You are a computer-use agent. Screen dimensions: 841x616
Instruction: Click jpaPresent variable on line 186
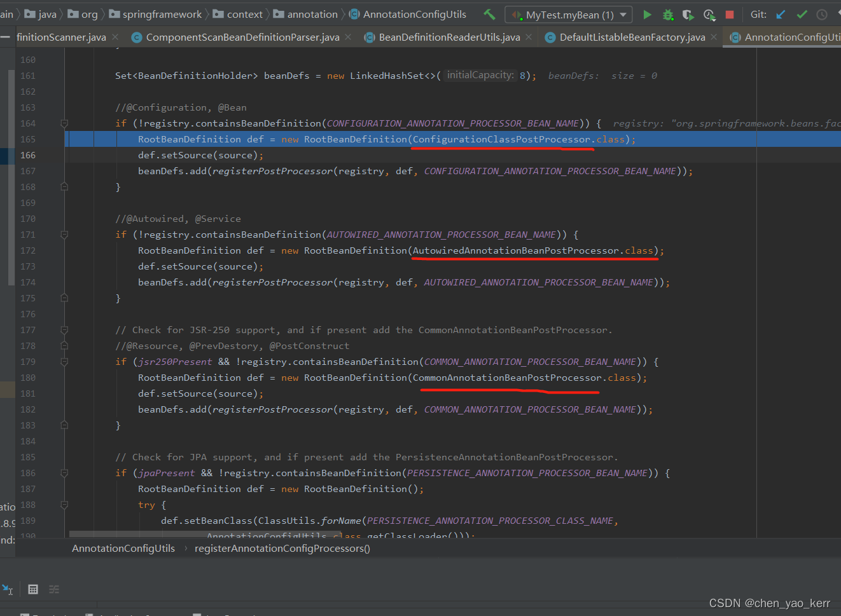pyautogui.click(x=167, y=473)
